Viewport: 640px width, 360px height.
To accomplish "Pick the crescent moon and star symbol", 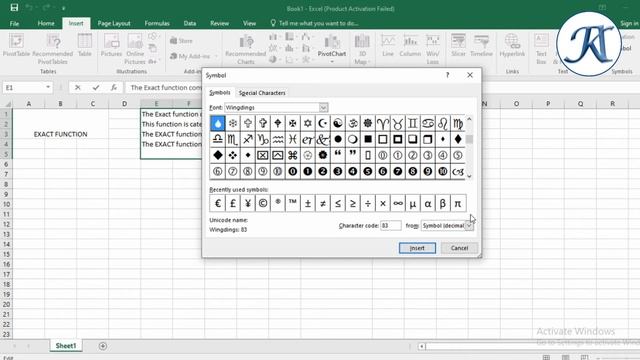I will (323, 123).
